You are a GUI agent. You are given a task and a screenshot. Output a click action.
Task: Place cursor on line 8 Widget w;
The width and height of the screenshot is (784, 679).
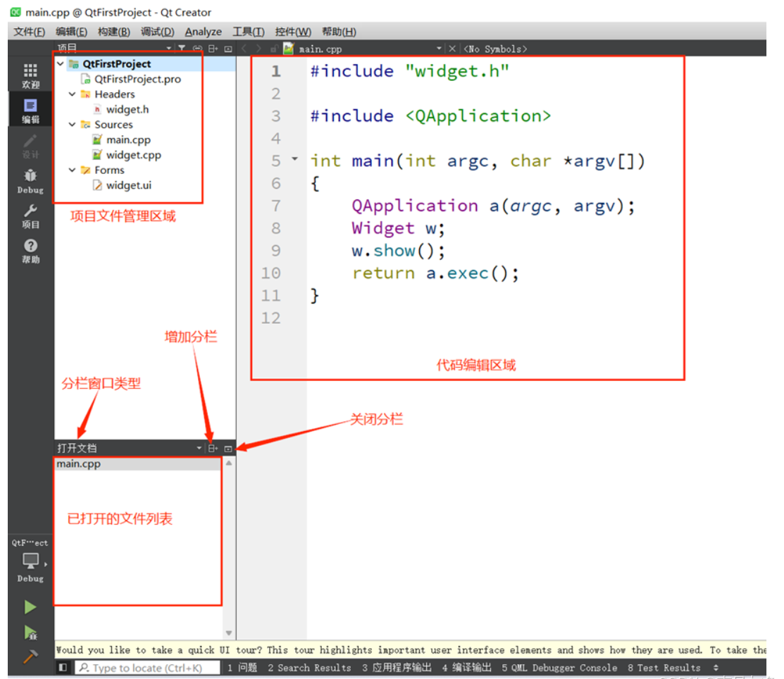pyautogui.click(x=398, y=228)
